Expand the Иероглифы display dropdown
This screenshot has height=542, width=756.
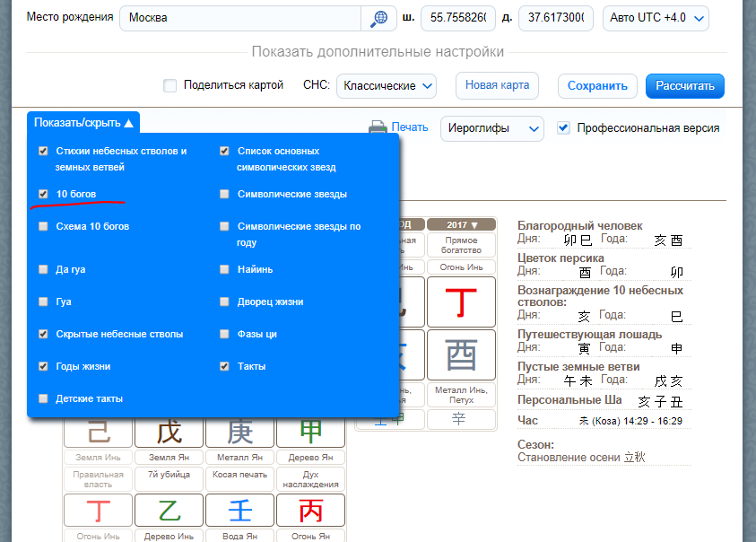(491, 128)
